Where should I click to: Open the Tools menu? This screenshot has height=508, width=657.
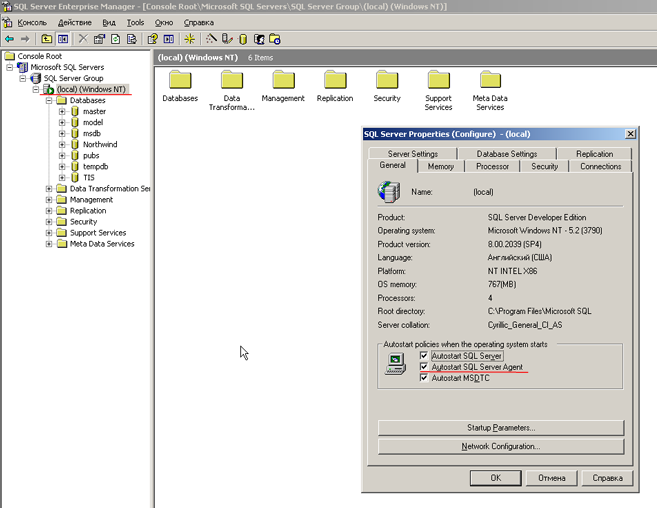pyautogui.click(x=135, y=22)
